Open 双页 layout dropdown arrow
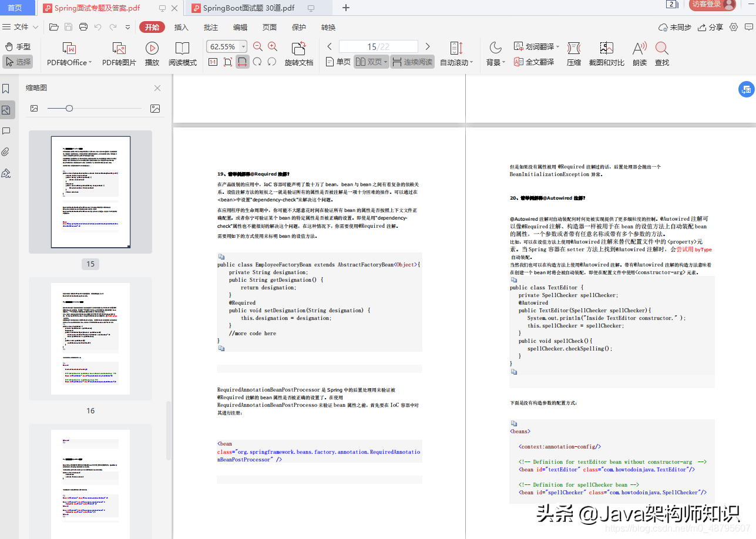This screenshot has width=756, height=539. pos(386,62)
